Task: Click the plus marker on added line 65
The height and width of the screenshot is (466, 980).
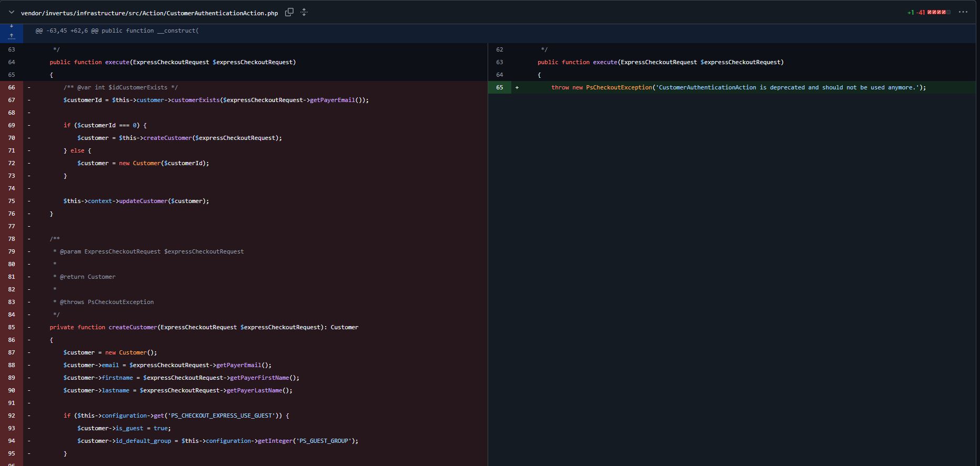Action: pos(517,87)
